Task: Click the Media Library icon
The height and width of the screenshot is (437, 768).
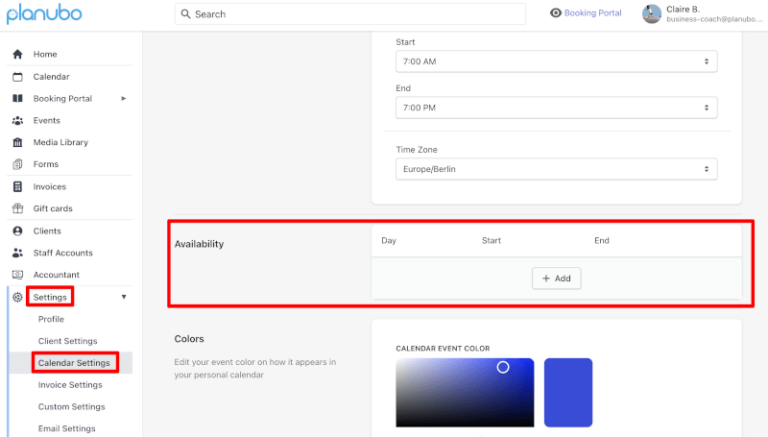Action: 17,142
